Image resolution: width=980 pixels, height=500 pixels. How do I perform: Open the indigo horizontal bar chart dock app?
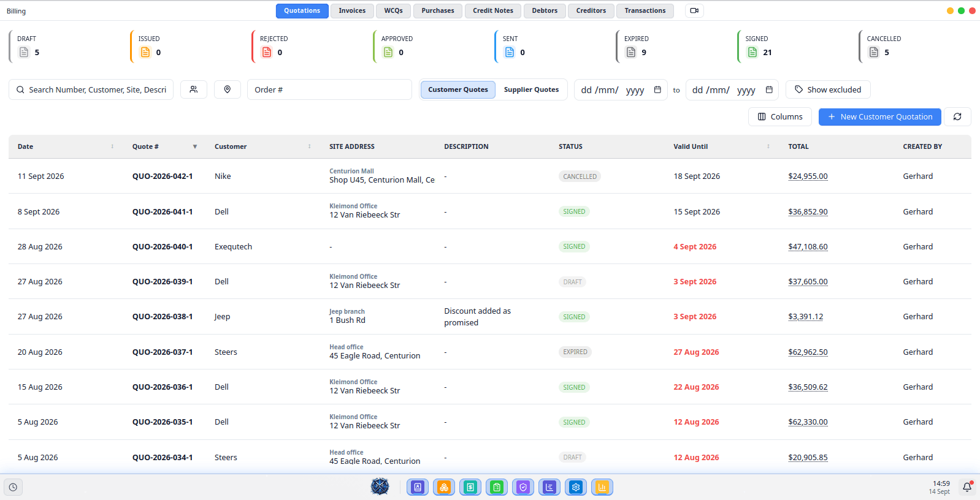549,487
